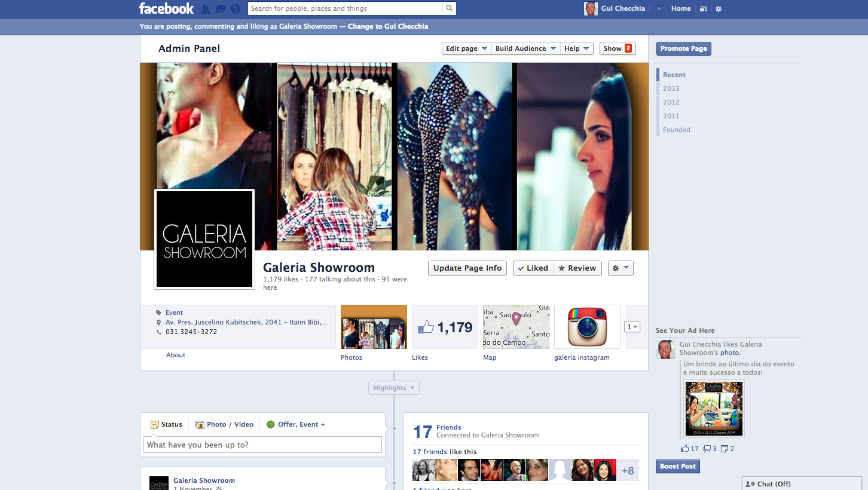
Task: Click the Promote Page button
Action: coord(684,48)
